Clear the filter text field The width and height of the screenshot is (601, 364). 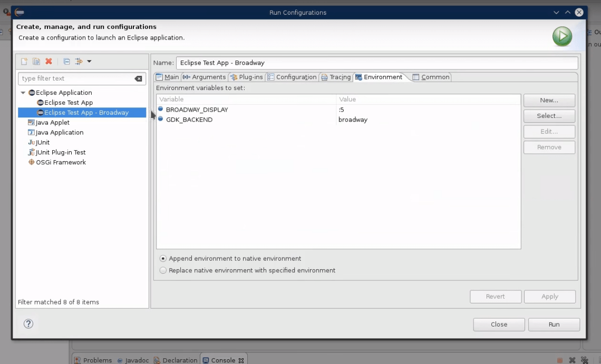coord(138,78)
